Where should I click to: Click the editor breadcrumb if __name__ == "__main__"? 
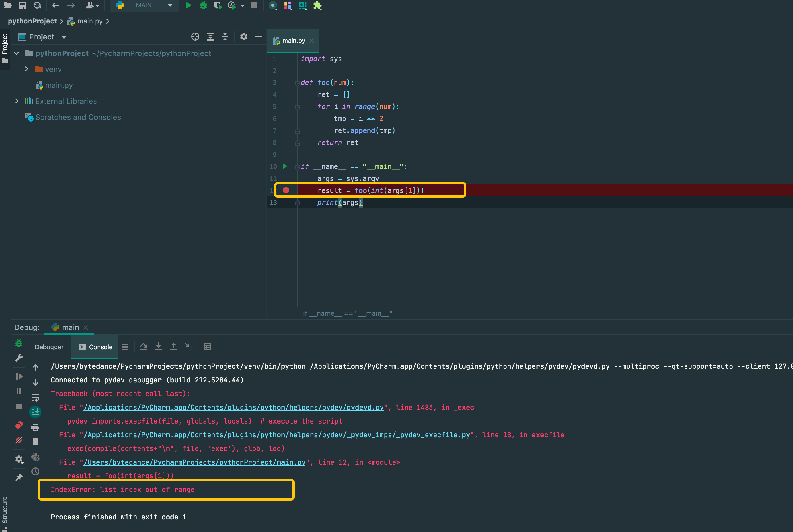coord(347,313)
